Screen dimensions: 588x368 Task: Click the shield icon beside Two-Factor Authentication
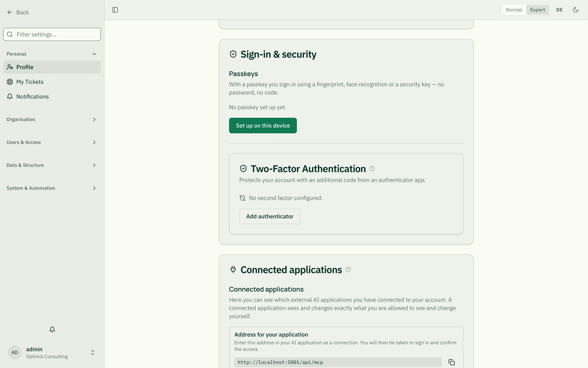click(243, 168)
